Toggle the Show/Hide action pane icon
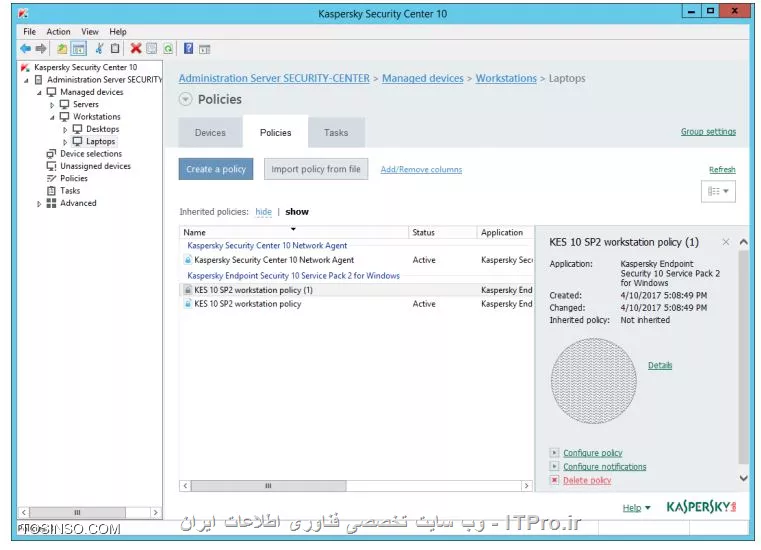761x550 pixels. 205,49
